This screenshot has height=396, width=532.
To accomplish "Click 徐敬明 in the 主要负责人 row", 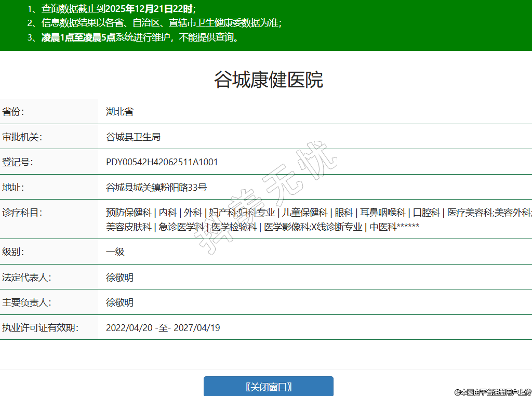I will [119, 302].
